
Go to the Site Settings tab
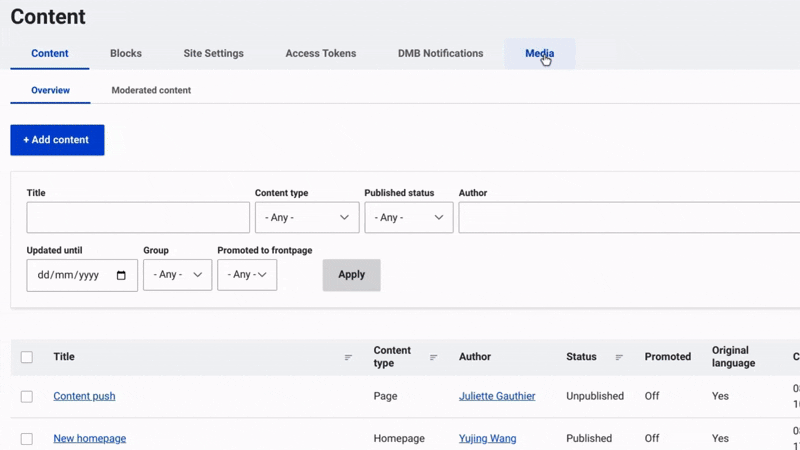click(x=213, y=54)
